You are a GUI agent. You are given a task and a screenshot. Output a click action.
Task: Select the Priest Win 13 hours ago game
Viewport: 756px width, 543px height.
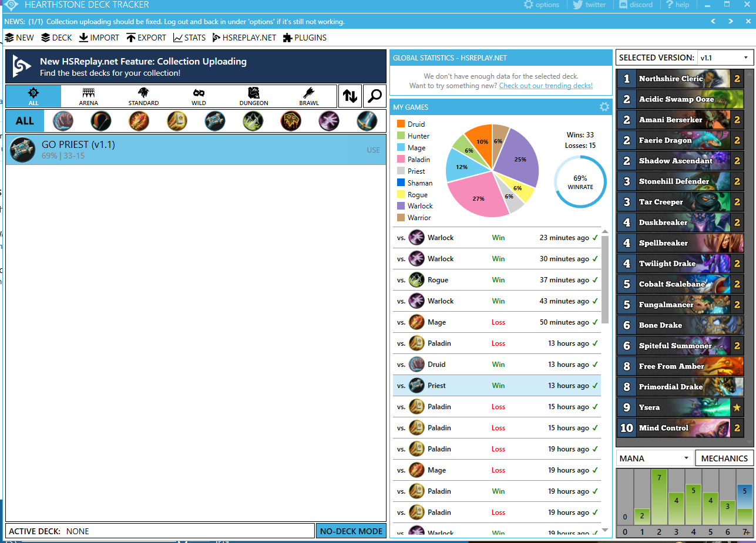[497, 386]
